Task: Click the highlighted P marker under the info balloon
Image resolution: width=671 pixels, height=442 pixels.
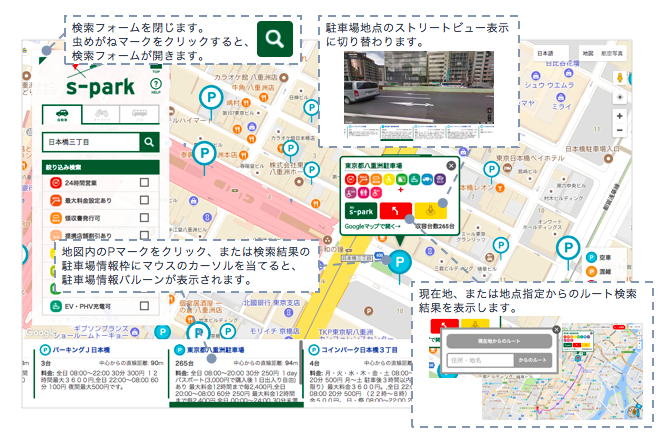Action: [x=400, y=262]
